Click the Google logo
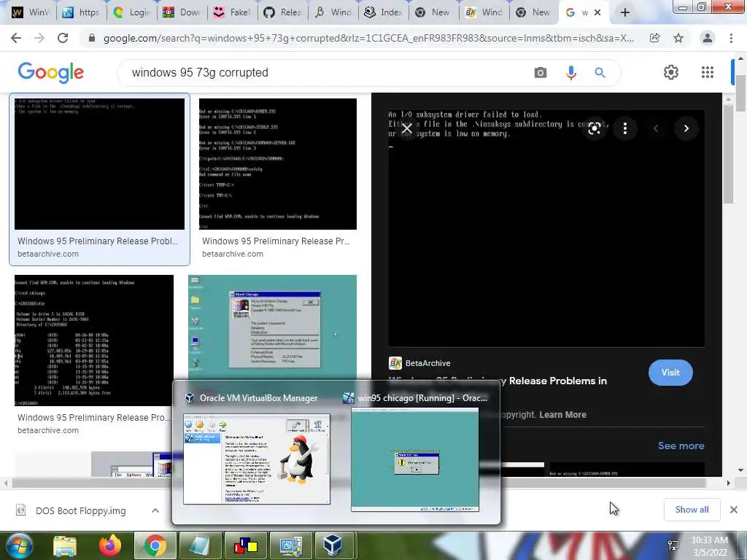Screen dimensions: 747x560 coord(51,72)
